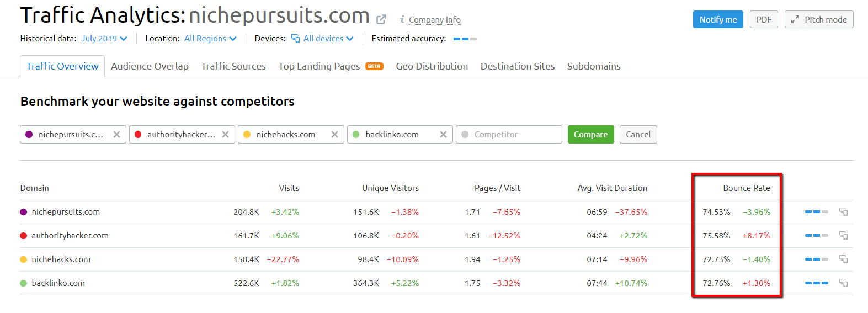The width and height of the screenshot is (868, 313).
Task: Switch to Subdomains tab
Action: tap(594, 66)
